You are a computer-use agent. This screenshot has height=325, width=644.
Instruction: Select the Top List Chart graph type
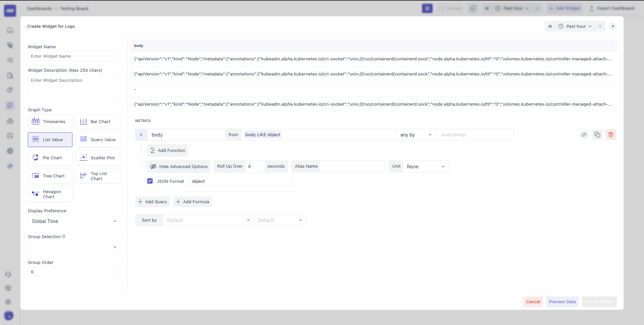click(x=98, y=175)
